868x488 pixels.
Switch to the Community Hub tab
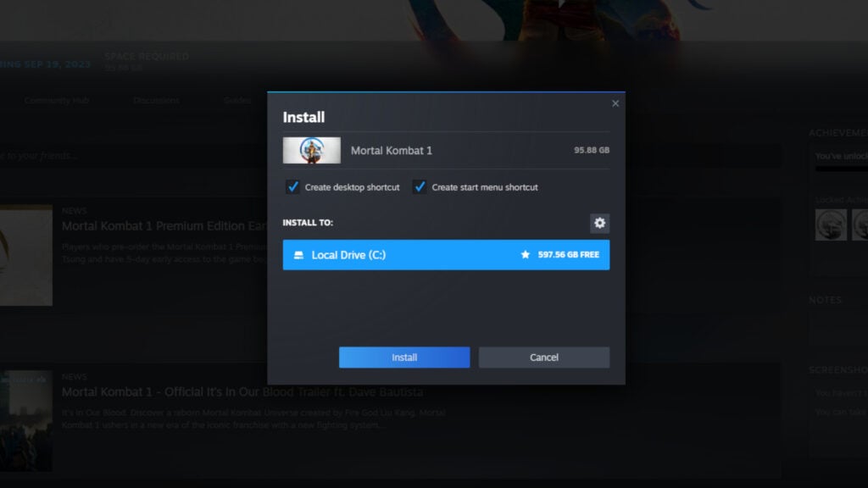pyautogui.click(x=57, y=100)
